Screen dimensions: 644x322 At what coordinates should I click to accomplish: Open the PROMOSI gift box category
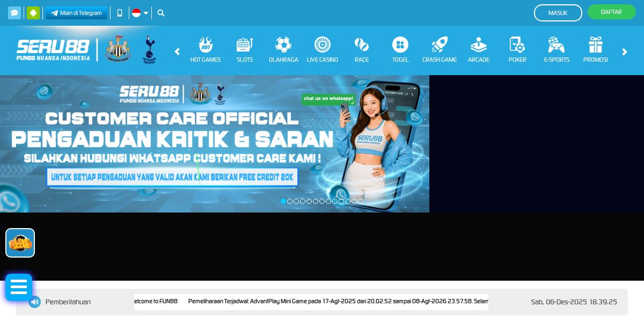coord(596,50)
